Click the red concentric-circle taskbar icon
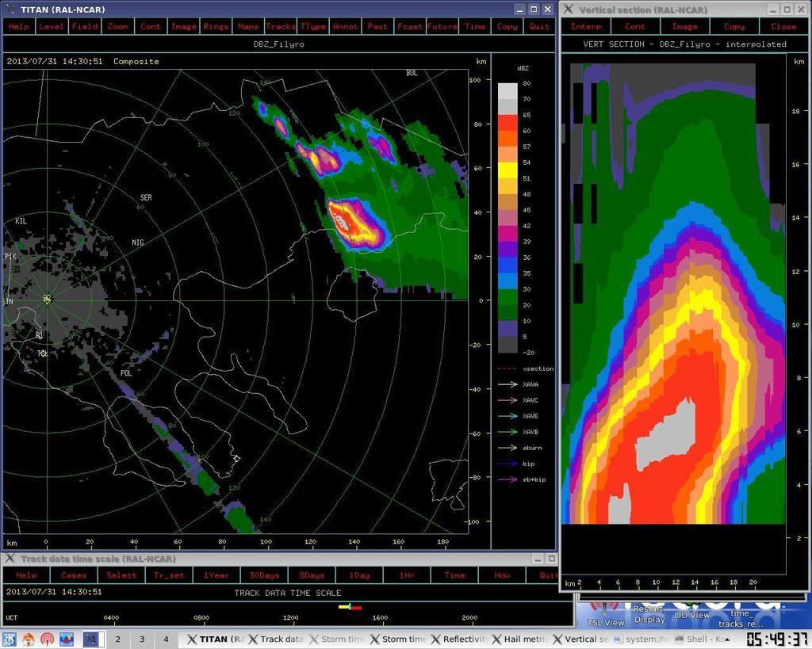 point(47,639)
